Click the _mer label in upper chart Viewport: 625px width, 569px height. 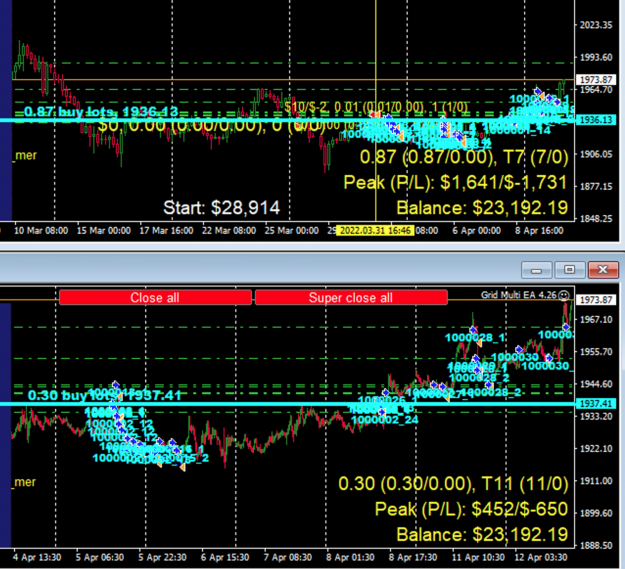pyautogui.click(x=25, y=155)
